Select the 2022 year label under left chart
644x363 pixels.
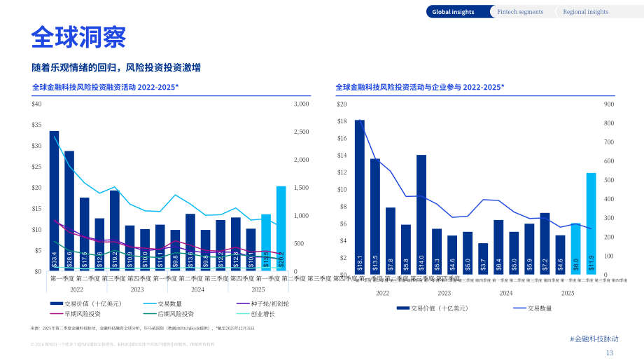[x=76, y=290]
